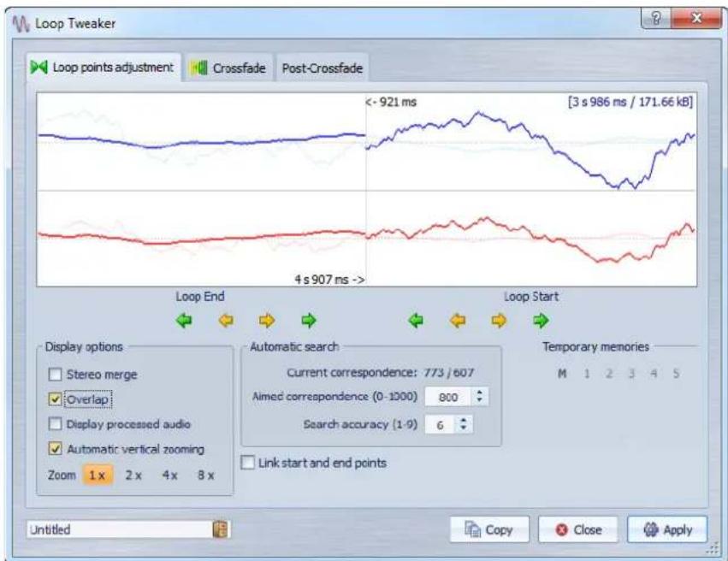The height and width of the screenshot is (561, 728).
Task: Nudge Loop End right with yellow arrow
Action: (267, 320)
